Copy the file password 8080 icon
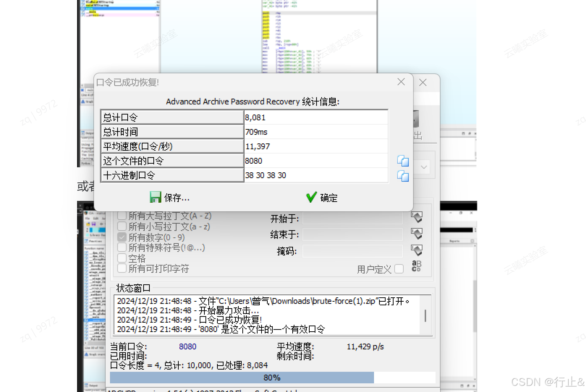This screenshot has width=586, height=392. 403,161
